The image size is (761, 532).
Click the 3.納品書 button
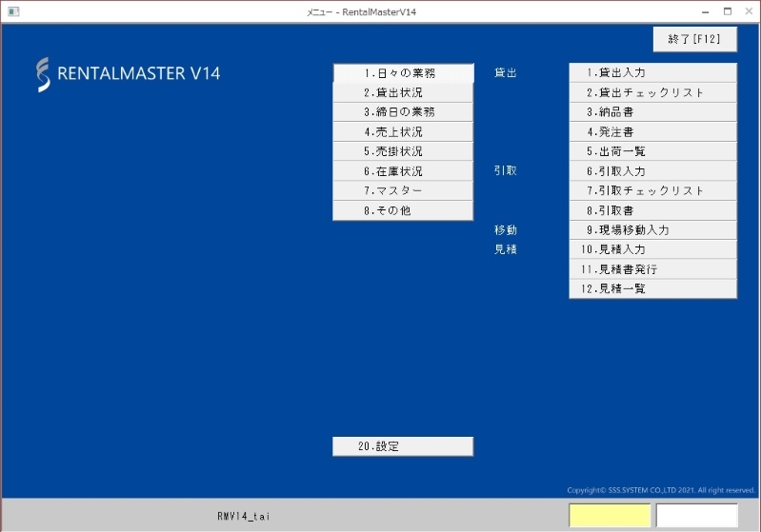[652, 112]
